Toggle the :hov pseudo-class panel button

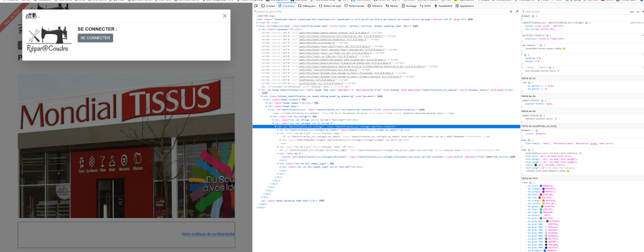point(632,12)
